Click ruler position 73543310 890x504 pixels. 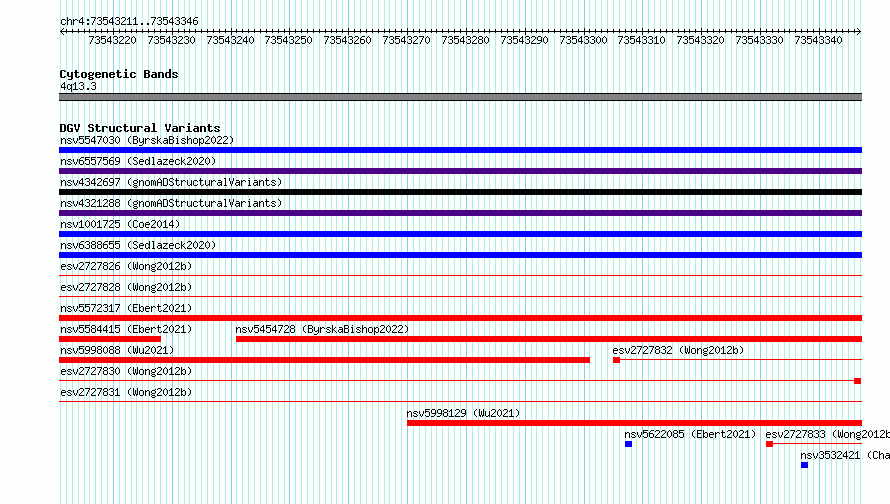click(x=641, y=40)
